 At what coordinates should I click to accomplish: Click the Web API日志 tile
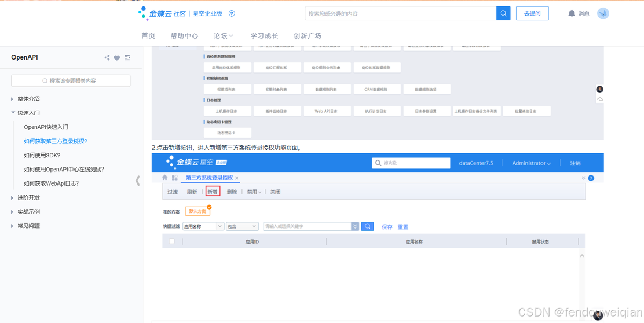tap(327, 111)
